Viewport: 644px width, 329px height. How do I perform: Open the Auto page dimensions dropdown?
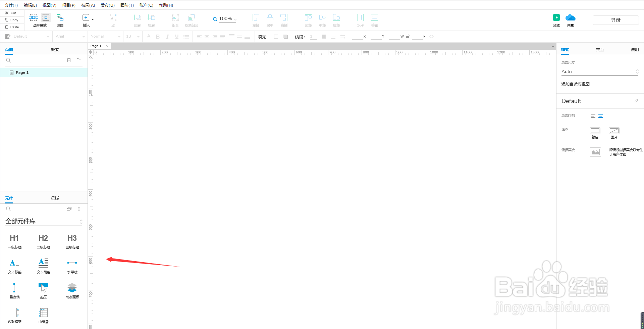click(x=600, y=72)
